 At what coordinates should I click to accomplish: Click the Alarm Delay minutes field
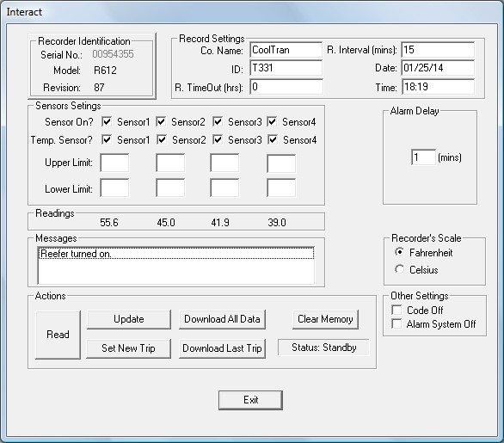click(x=423, y=157)
